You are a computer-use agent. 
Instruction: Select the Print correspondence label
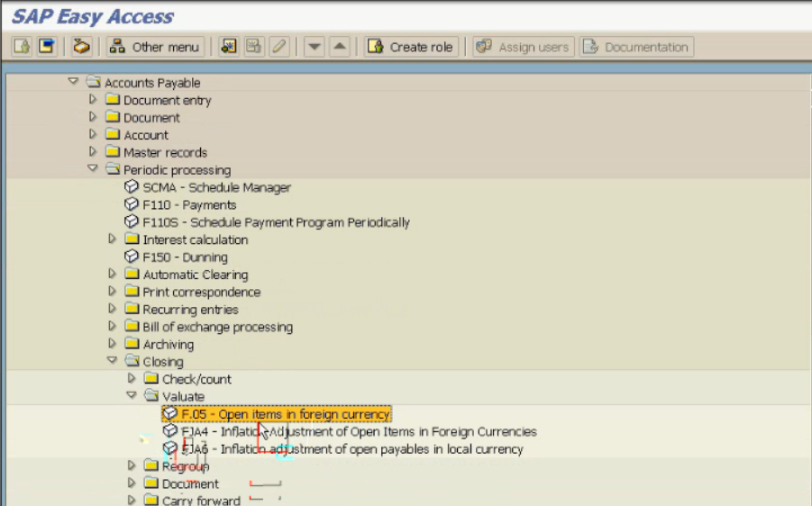[x=202, y=293]
